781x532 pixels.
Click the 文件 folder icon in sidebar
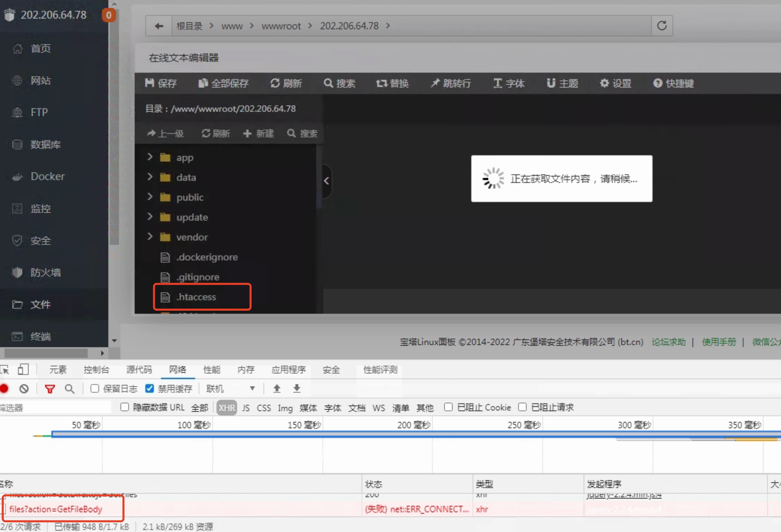pos(17,305)
